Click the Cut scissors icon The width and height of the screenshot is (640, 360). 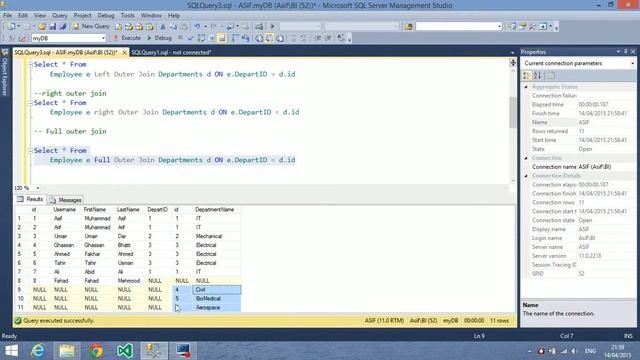[x=162, y=27]
